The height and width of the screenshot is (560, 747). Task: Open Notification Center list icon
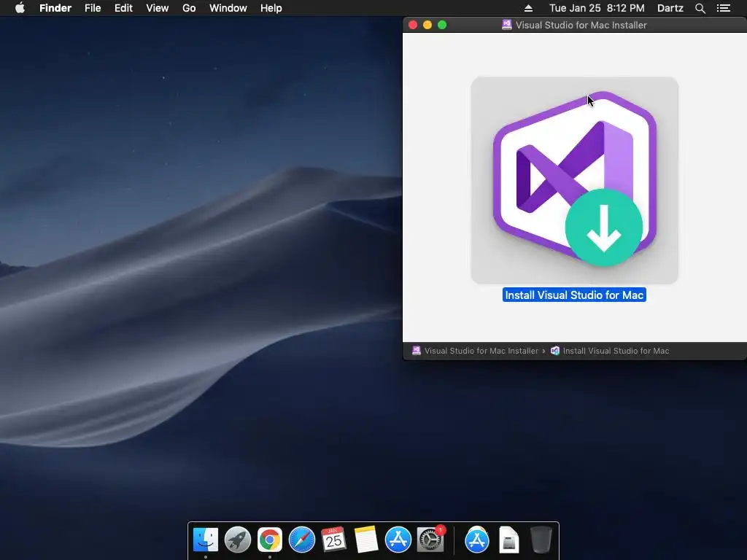(x=723, y=8)
